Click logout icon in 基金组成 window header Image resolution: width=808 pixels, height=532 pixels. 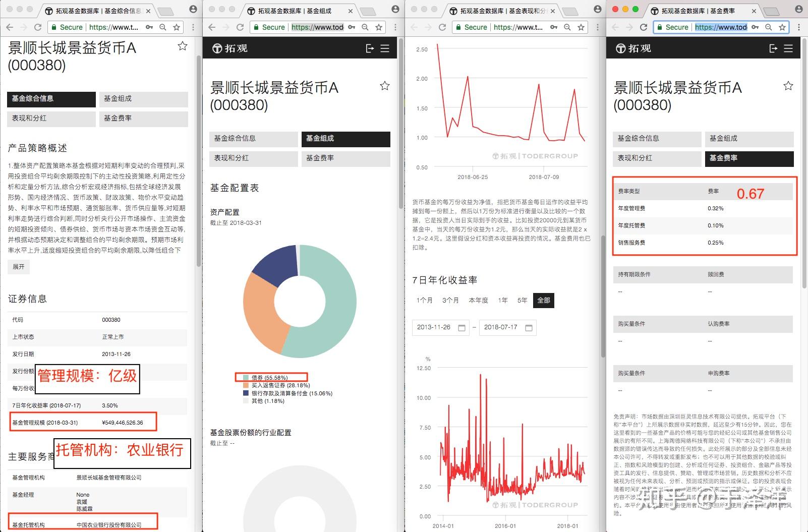pos(370,48)
